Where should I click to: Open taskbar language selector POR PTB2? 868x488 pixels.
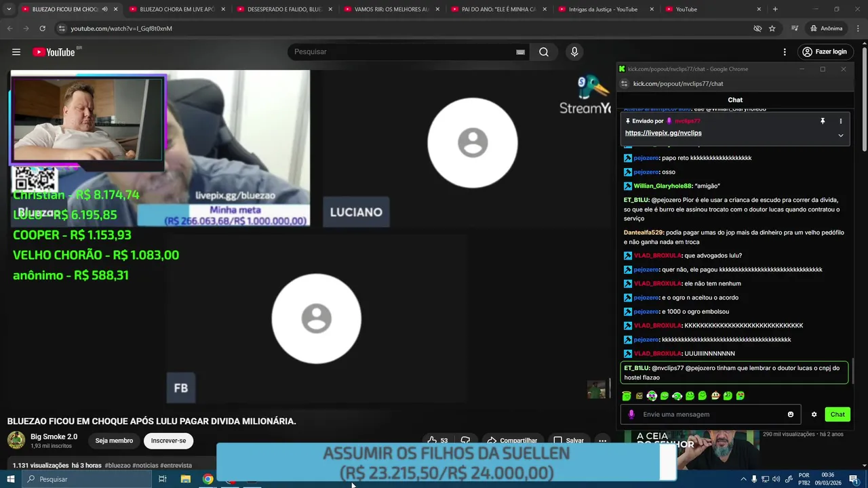(804, 479)
